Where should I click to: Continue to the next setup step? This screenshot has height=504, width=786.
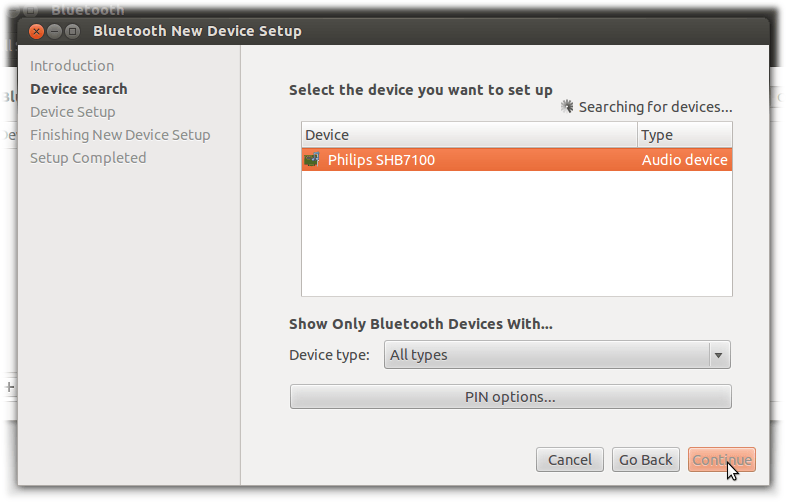tap(721, 460)
